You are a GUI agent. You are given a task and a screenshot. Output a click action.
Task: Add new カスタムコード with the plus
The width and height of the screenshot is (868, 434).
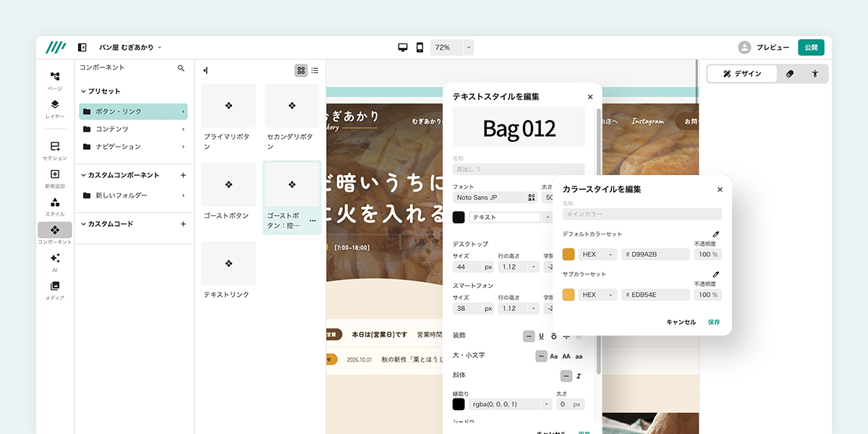click(x=183, y=224)
